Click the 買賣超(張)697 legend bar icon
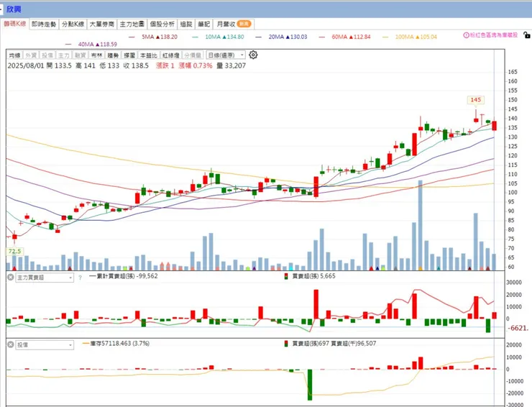The height and width of the screenshot is (407, 532). (x=286, y=343)
